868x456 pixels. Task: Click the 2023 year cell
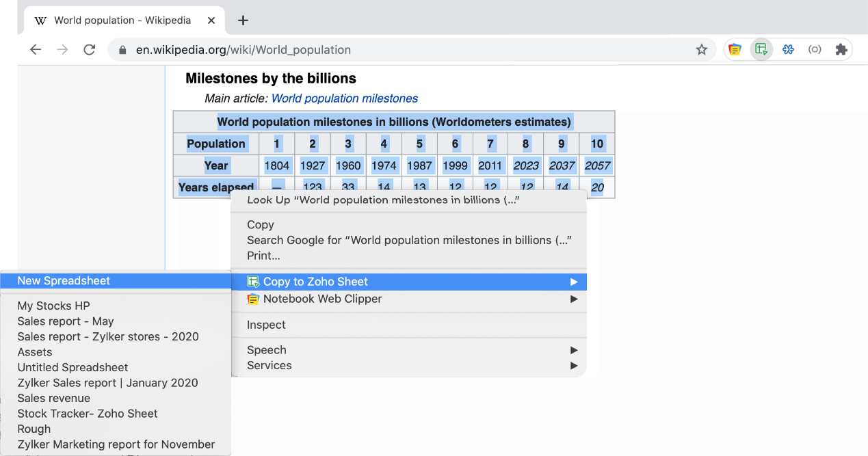point(526,165)
